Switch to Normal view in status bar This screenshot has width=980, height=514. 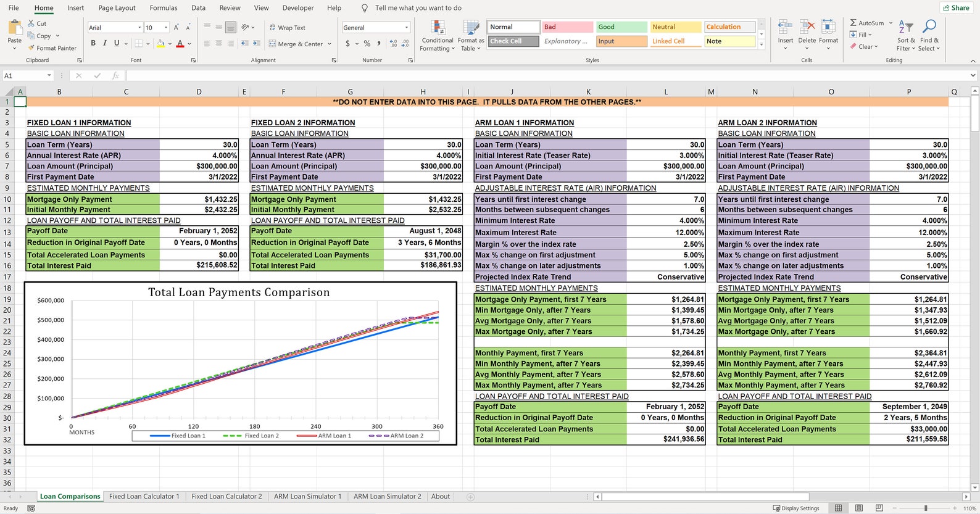click(838, 508)
